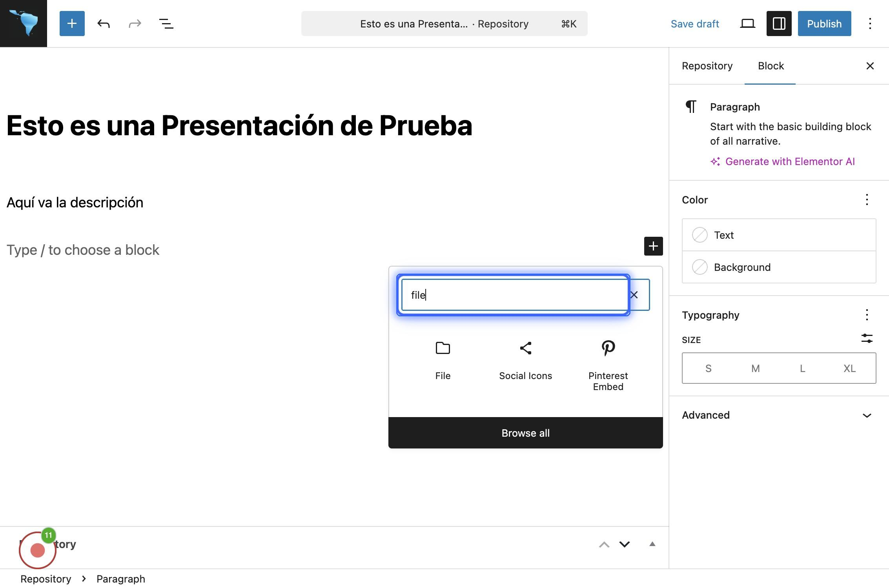Image resolution: width=889 pixels, height=588 pixels.
Task: Click the Undo arrow icon
Action: [x=104, y=24]
